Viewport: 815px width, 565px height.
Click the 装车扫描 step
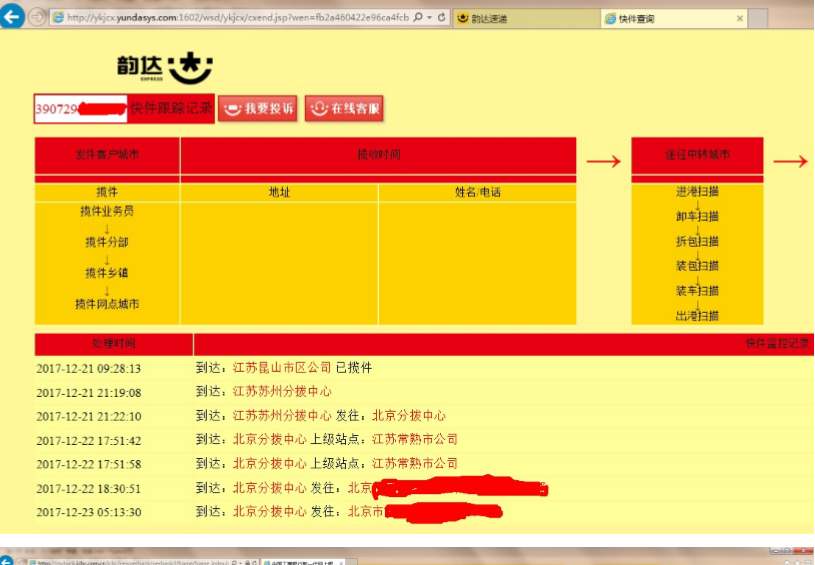click(697, 291)
